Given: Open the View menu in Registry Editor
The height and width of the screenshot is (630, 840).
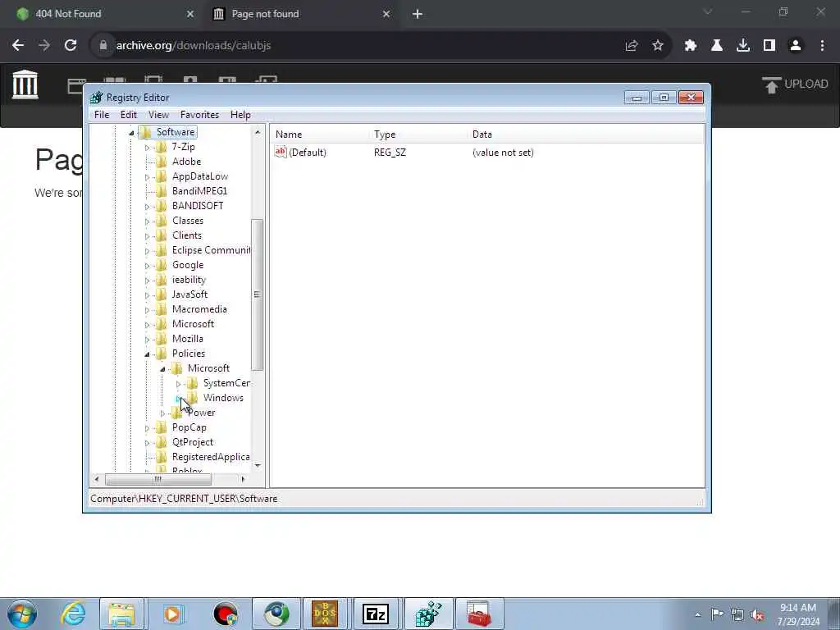Looking at the screenshot, I should (x=158, y=115).
